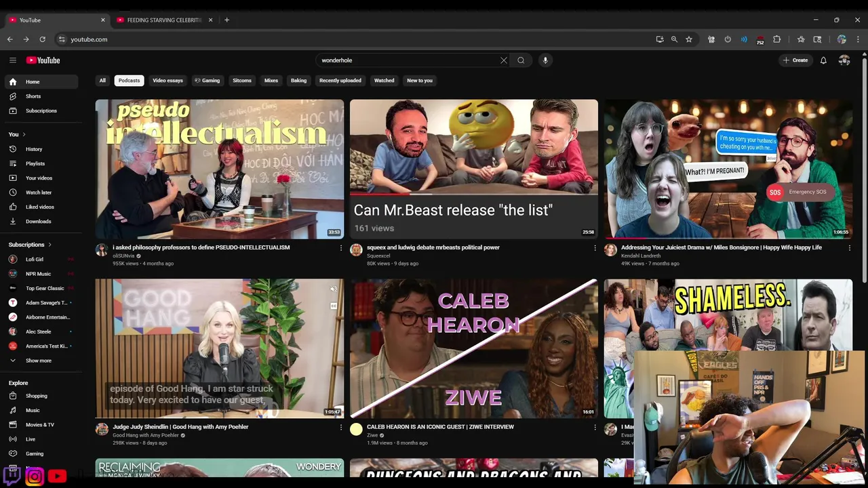The width and height of the screenshot is (868, 488).
Task: Open Downloads in the sidebar
Action: click(x=41, y=221)
